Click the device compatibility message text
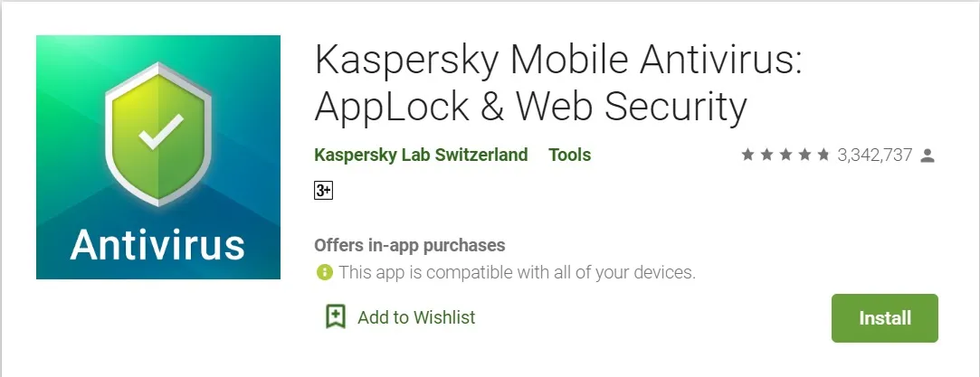 pos(517,271)
